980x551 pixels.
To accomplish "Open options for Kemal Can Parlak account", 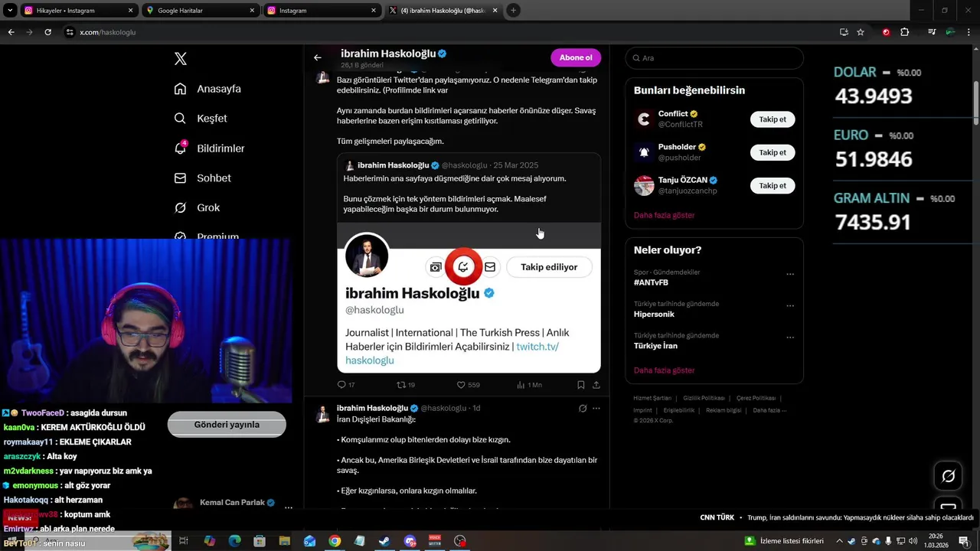I will click(x=289, y=507).
